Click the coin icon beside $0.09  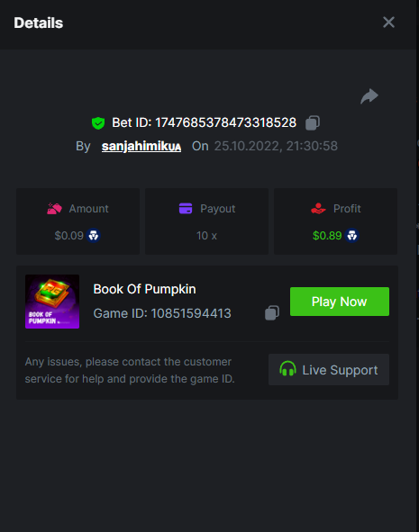point(94,236)
